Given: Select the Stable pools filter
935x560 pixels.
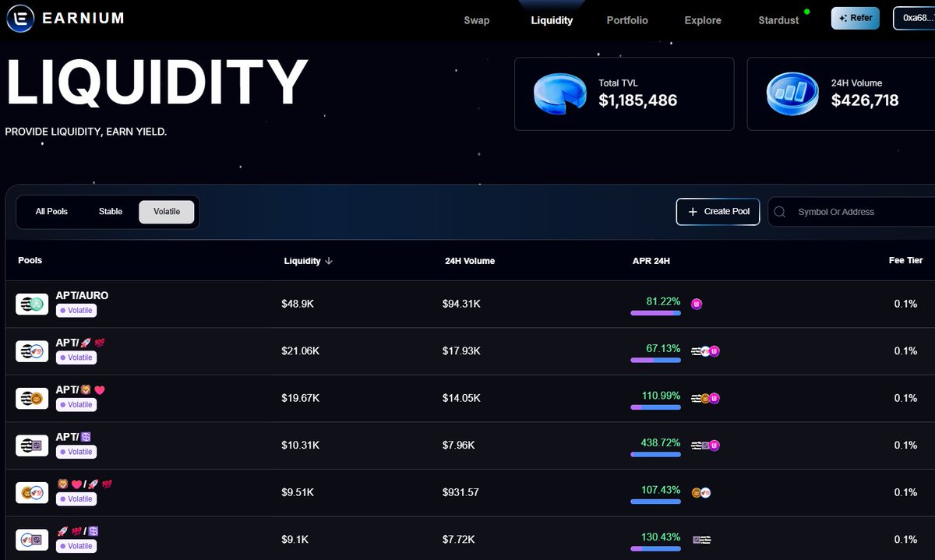Looking at the screenshot, I should click(111, 212).
